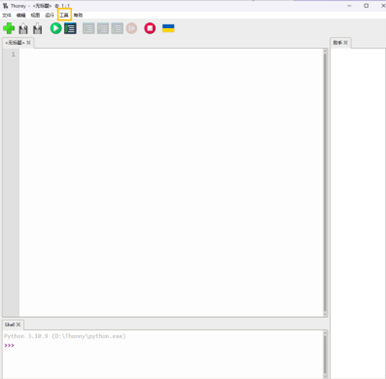386x379 pixels.
Task: Open the 帮助 (Help) menu
Action: click(78, 15)
